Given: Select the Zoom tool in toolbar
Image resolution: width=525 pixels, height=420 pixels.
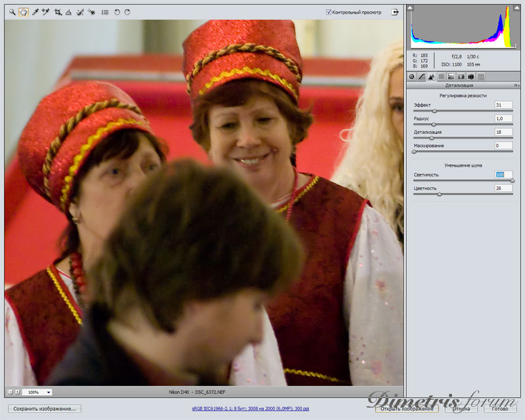Looking at the screenshot, I should coord(12,12).
